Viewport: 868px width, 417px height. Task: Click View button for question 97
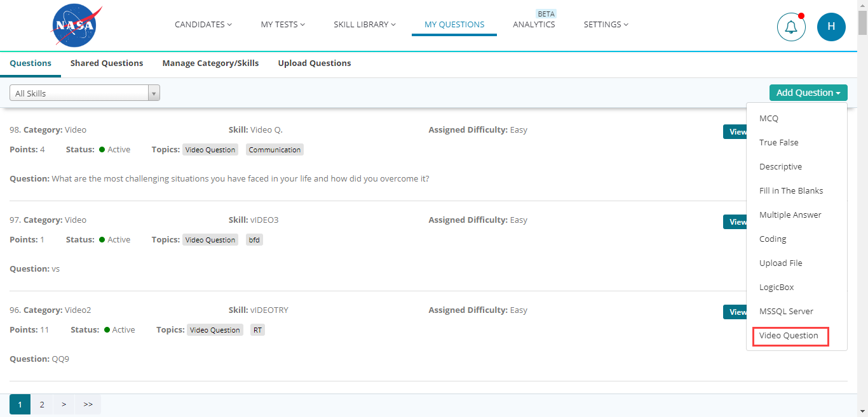point(735,222)
